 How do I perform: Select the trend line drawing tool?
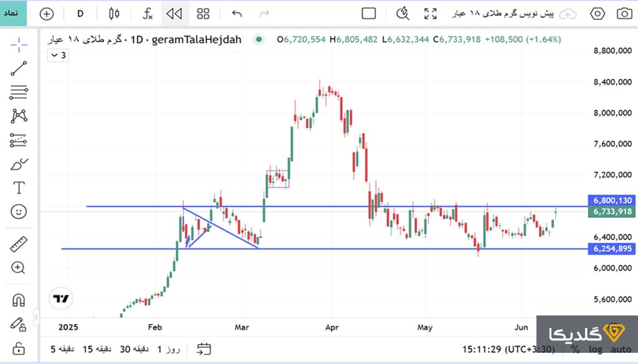19,68
